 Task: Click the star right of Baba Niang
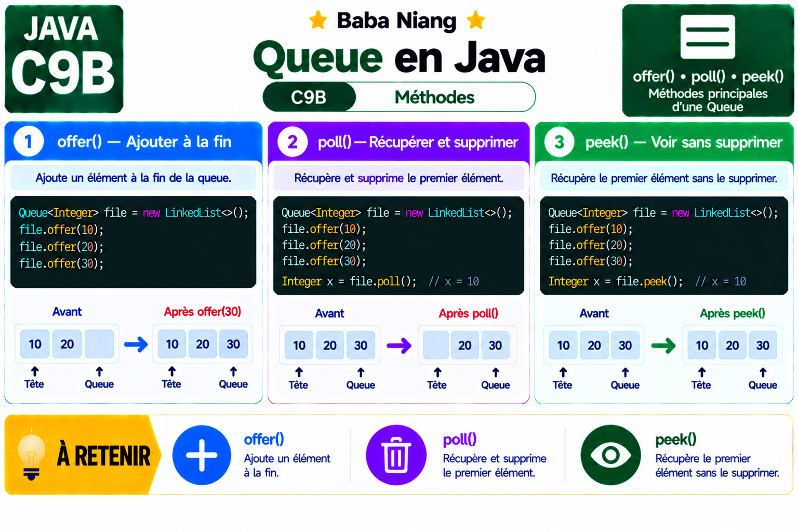click(475, 21)
